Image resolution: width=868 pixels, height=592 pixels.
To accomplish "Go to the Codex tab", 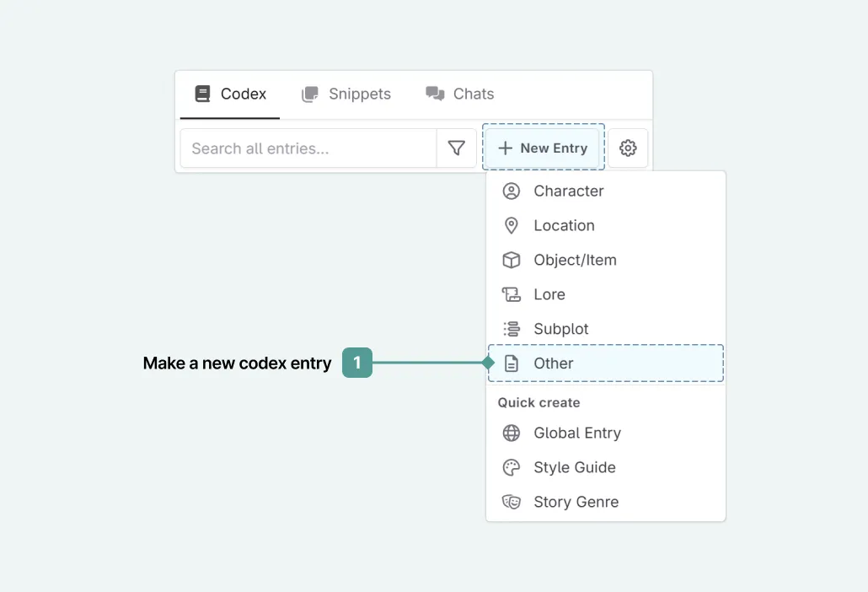I will click(x=230, y=94).
